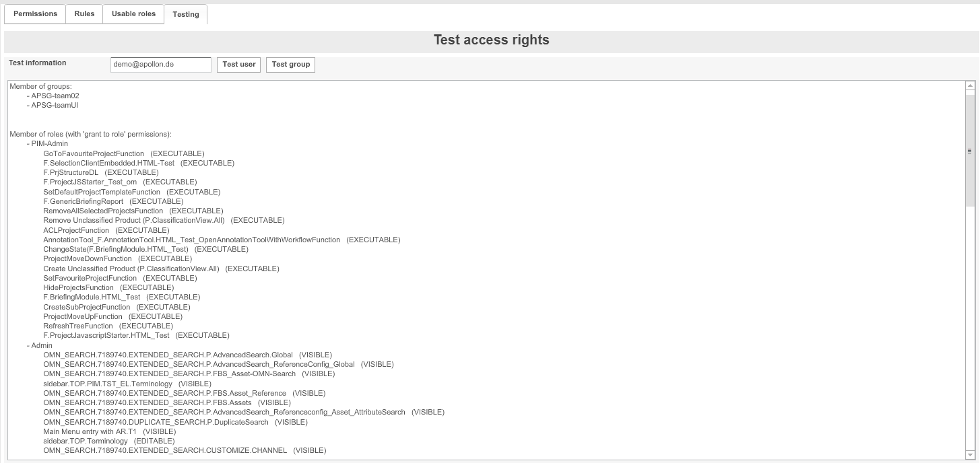The image size is (980, 463).
Task: Click the scrollbar down arrow
Action: 970,454
